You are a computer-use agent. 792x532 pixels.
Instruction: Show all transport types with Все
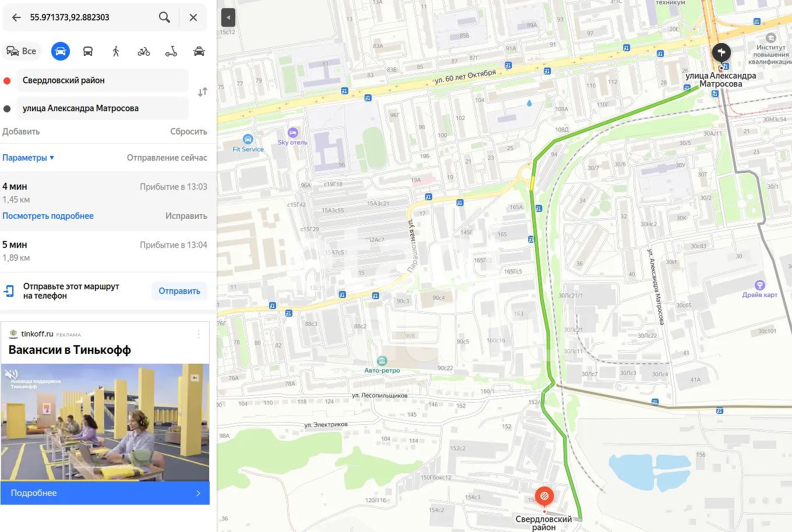22,51
